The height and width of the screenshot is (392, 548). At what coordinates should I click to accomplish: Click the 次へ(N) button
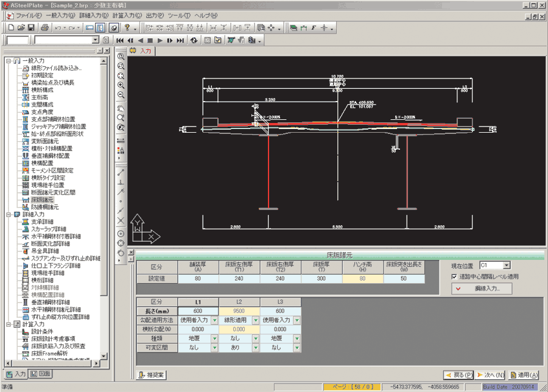point(491,375)
